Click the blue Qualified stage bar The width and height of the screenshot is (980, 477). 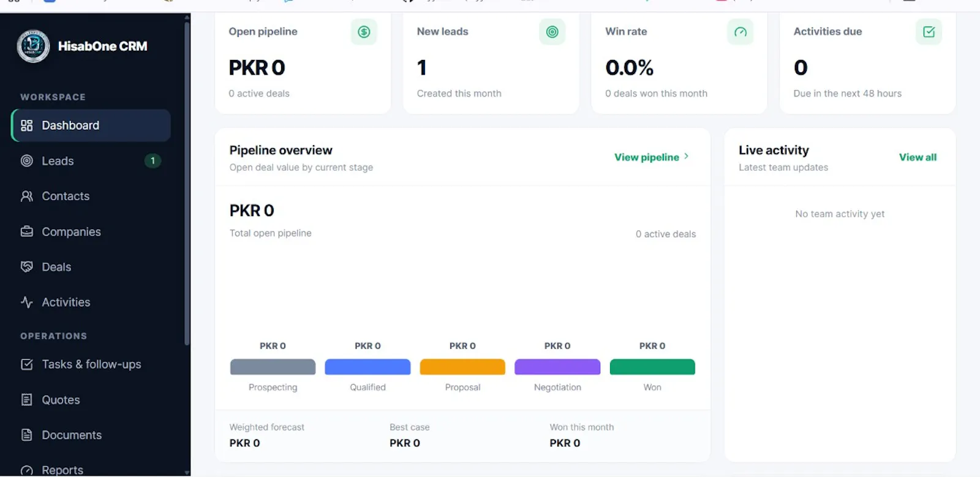point(367,367)
